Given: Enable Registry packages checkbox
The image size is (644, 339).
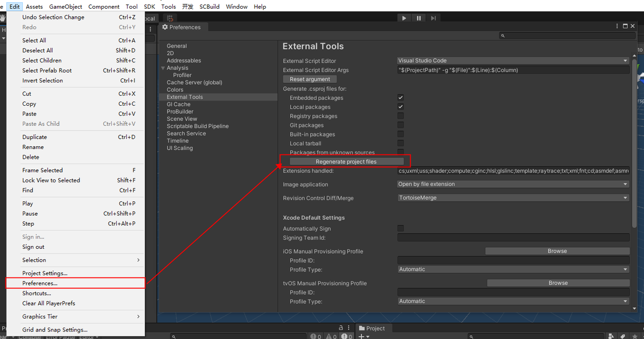Looking at the screenshot, I should click(400, 116).
